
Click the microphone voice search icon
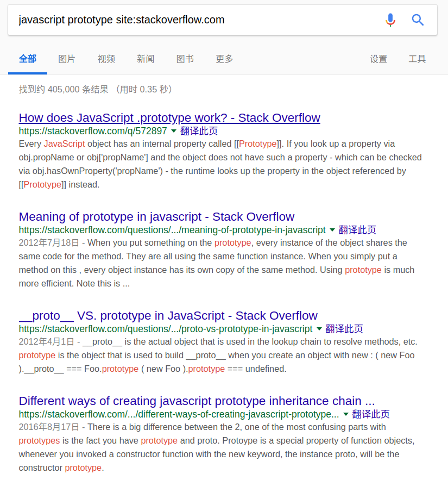pos(390,20)
